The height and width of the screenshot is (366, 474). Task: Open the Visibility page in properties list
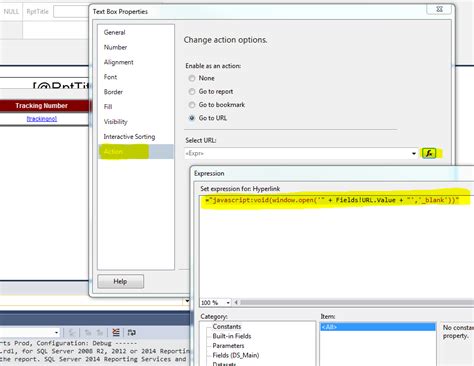point(116,122)
